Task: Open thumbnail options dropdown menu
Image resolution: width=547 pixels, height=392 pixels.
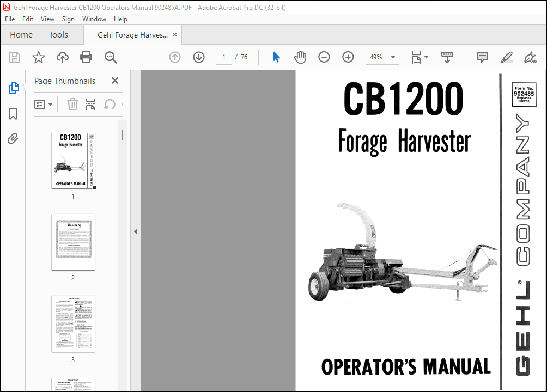Action: point(43,104)
